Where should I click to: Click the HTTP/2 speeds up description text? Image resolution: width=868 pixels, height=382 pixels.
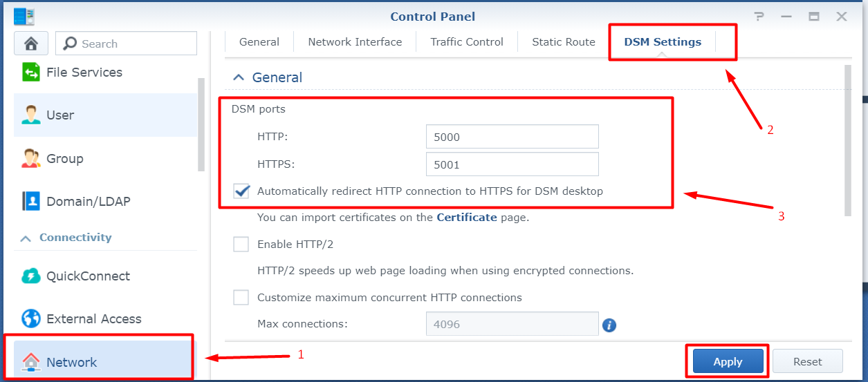(x=445, y=270)
